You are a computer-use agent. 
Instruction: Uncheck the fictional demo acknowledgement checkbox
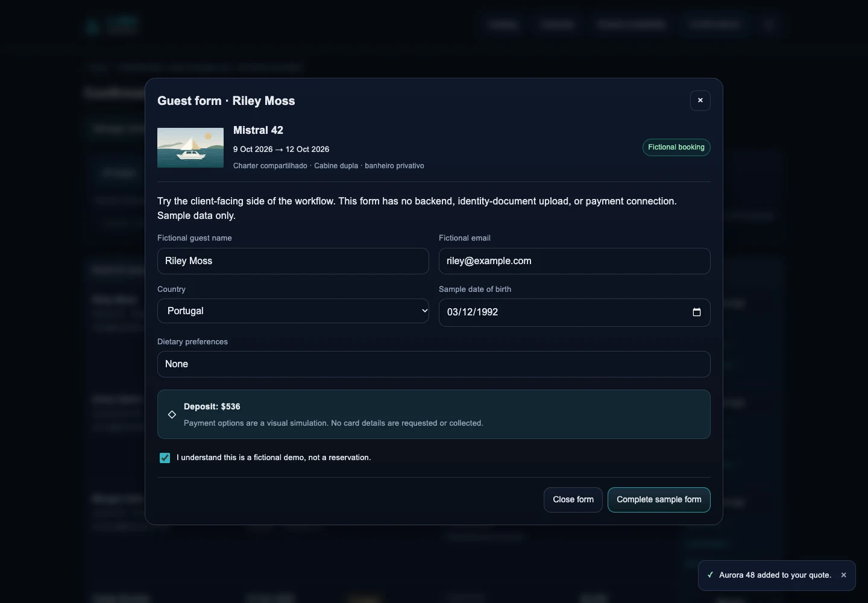pyautogui.click(x=165, y=458)
